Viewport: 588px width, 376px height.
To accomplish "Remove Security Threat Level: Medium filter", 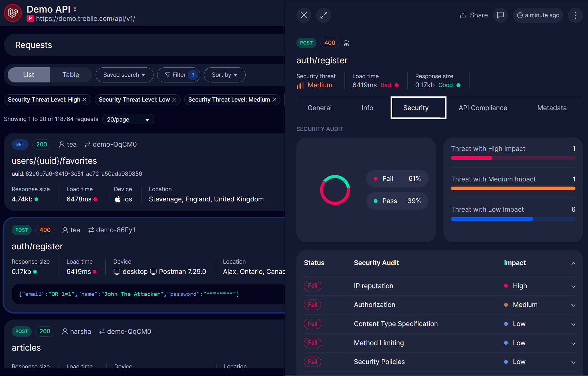I will [274, 100].
